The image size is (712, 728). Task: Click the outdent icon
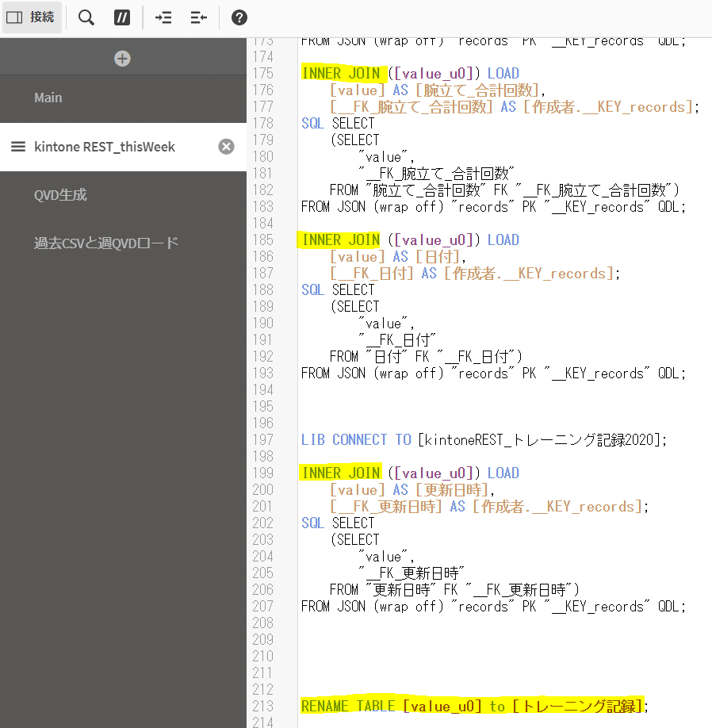point(199,17)
